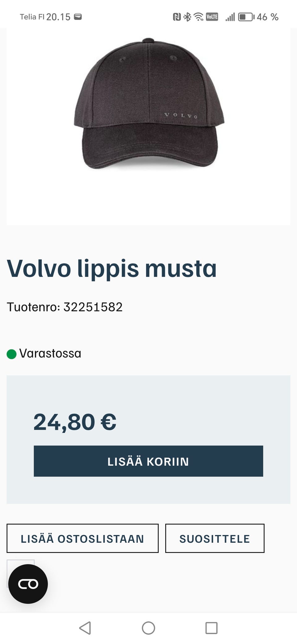Open recent apps square button

coord(211,628)
